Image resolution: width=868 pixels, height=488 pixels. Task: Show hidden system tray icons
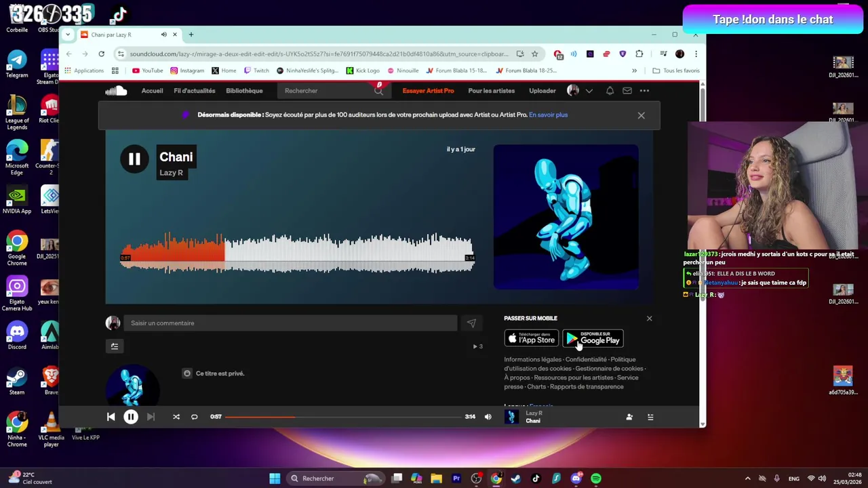pyautogui.click(x=747, y=479)
